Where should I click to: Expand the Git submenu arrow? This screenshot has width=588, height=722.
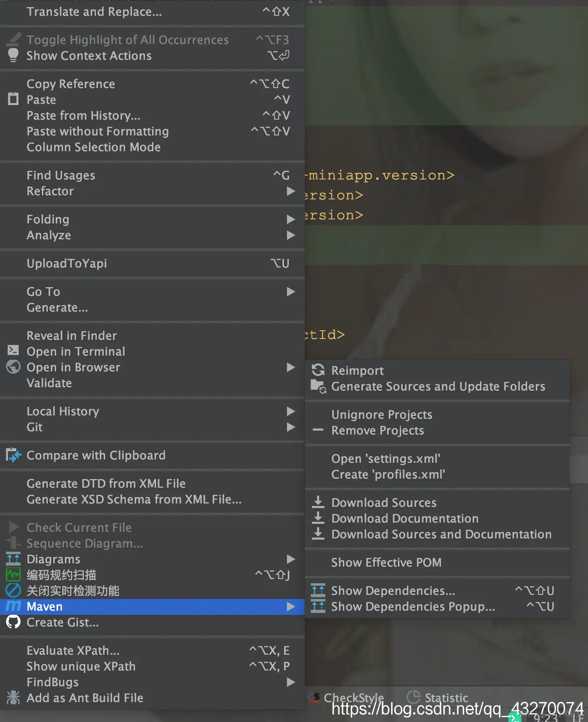291,427
